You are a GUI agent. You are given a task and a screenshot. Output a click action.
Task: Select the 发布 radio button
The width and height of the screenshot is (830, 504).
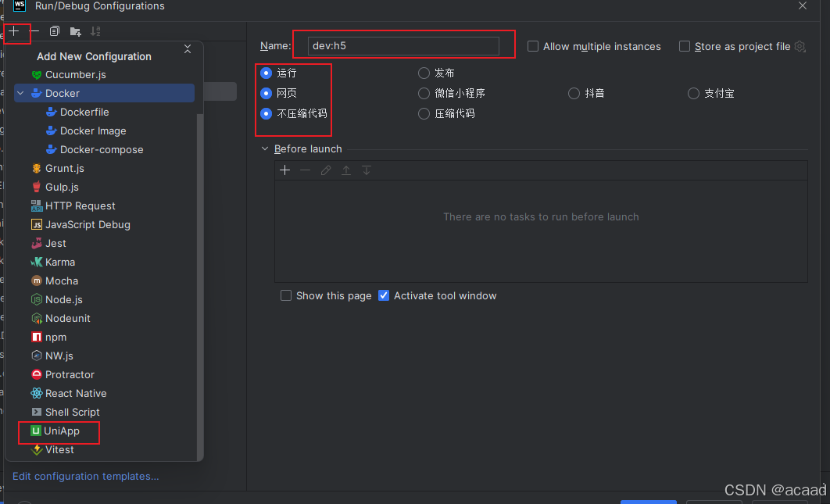click(x=424, y=73)
